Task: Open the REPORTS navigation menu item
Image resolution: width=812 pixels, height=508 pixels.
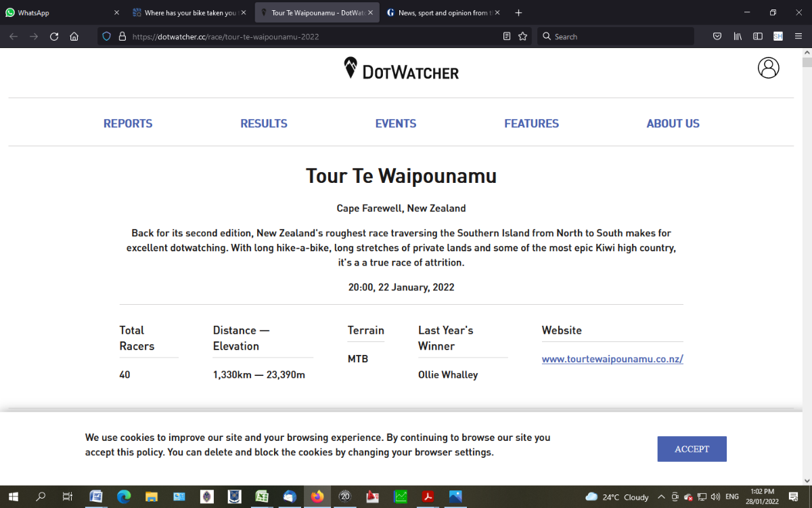Action: (x=128, y=123)
